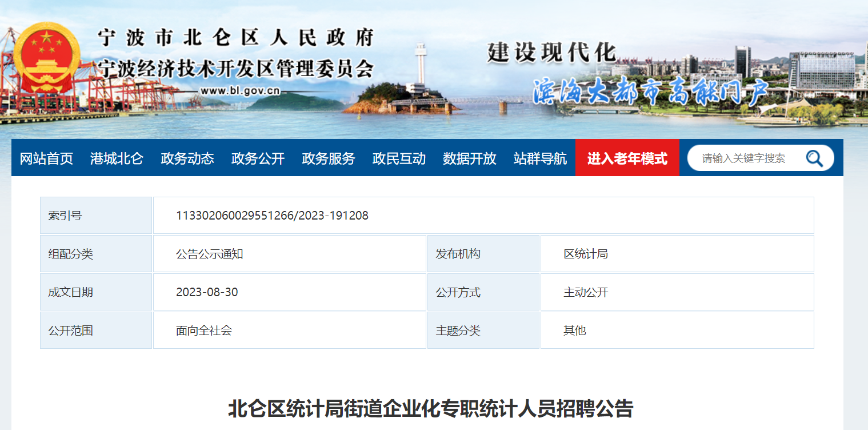Click the magnifying glass search icon
The width and height of the screenshot is (868, 430).
(x=814, y=158)
